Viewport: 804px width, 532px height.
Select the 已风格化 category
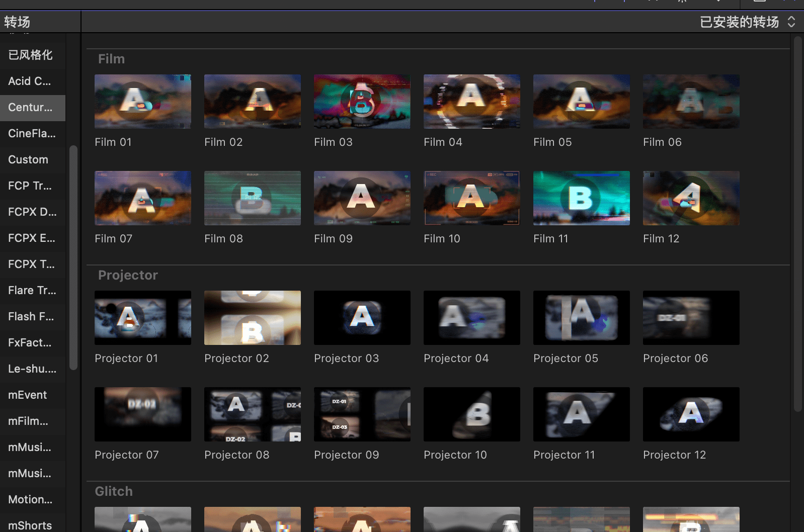[33, 55]
